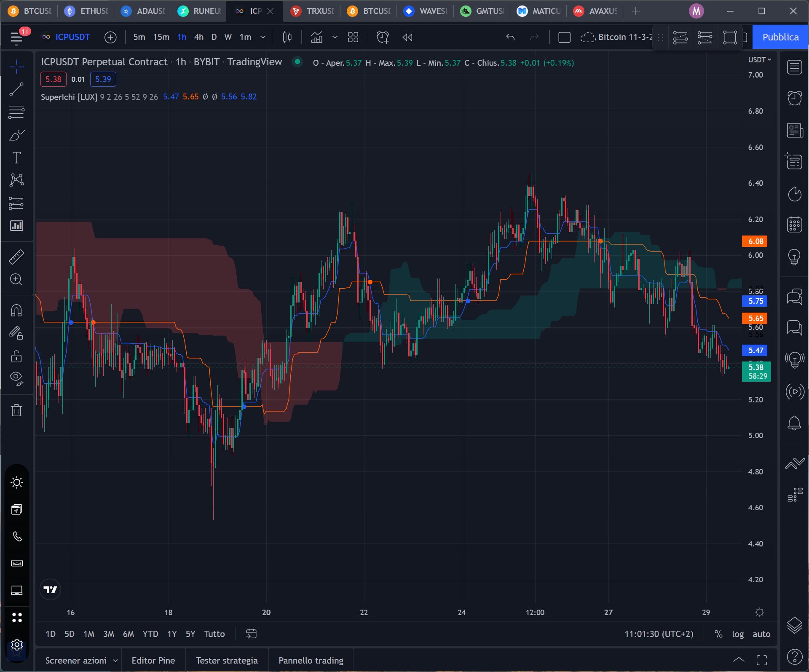The height and width of the screenshot is (672, 809).
Task: Open the indicators dialog
Action: pos(317,37)
